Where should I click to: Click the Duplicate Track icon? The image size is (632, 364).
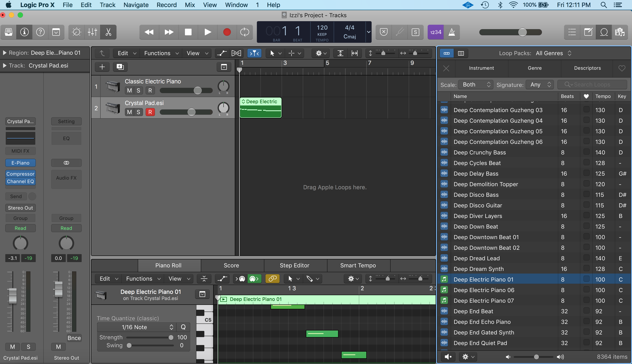click(x=120, y=67)
